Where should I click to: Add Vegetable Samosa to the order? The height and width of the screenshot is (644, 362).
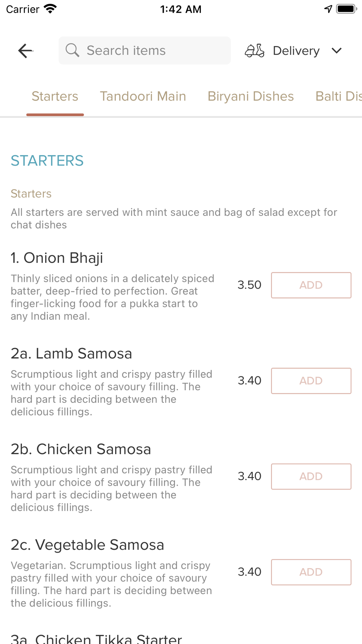[311, 572]
